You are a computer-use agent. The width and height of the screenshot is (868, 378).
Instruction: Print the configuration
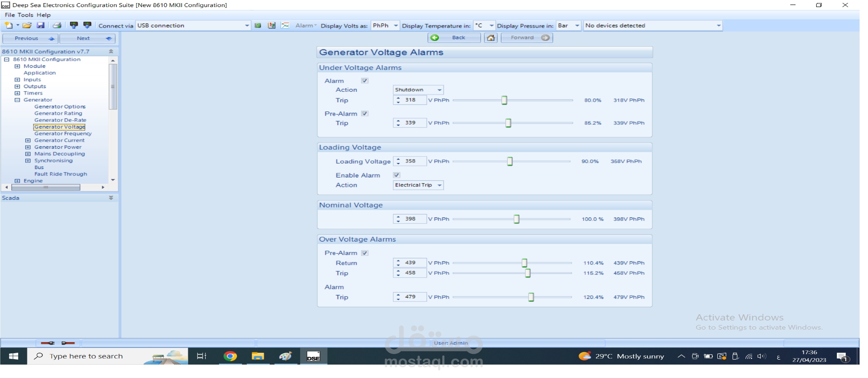pos(57,25)
